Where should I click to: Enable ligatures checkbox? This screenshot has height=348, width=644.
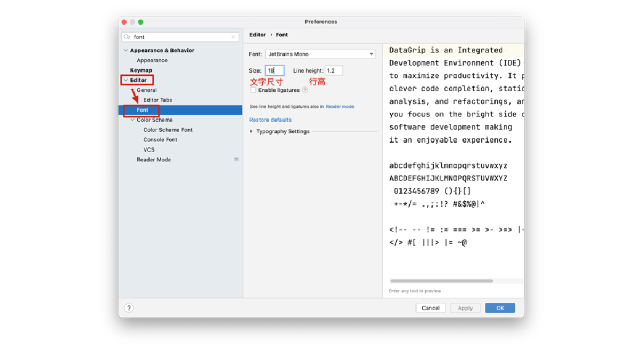[x=253, y=90]
